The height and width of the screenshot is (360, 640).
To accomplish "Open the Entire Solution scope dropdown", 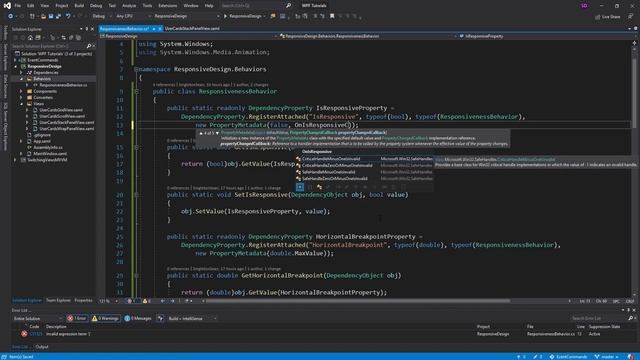I will click(x=37, y=318).
